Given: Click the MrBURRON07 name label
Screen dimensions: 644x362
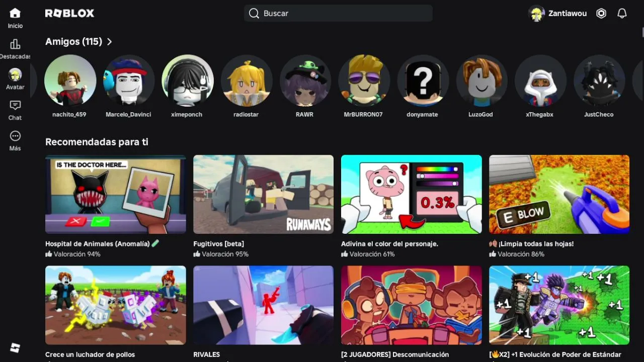Looking at the screenshot, I should click(x=363, y=115).
